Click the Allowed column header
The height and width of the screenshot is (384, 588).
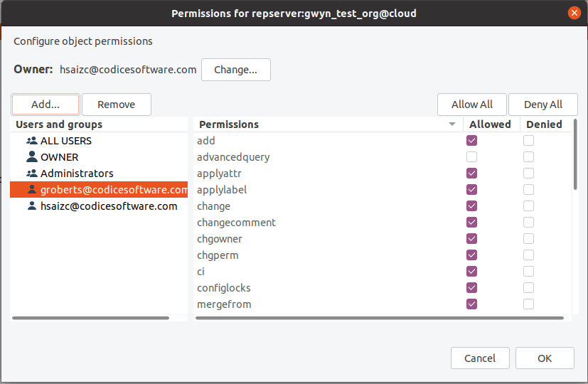tap(491, 124)
